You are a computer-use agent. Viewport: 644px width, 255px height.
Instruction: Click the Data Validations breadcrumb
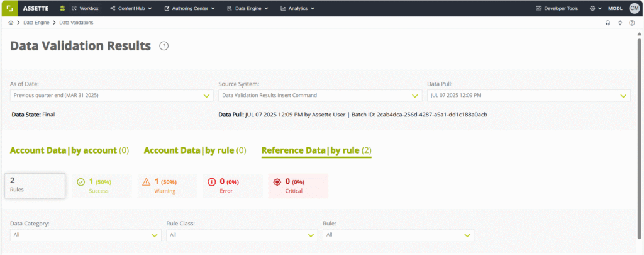pos(76,23)
